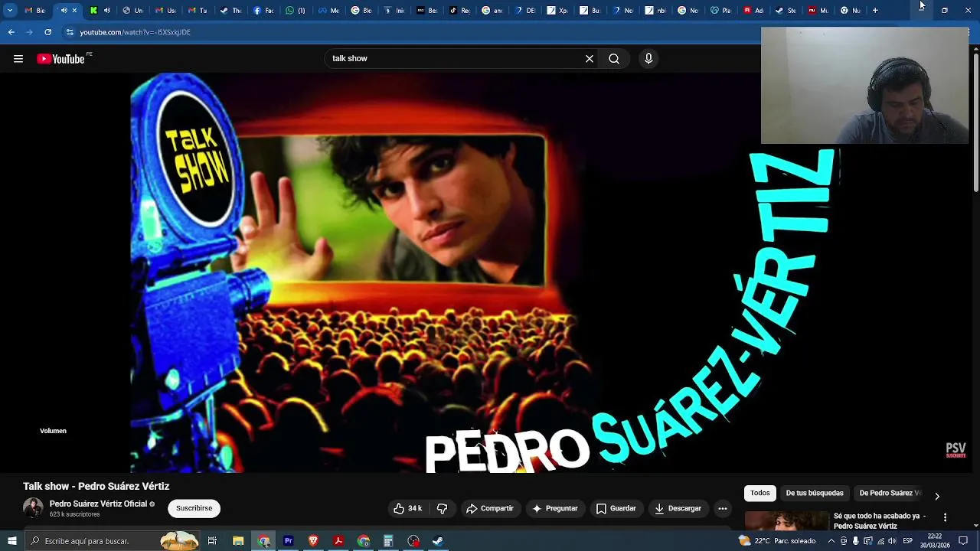Open the Compartir share options
The height and width of the screenshot is (551, 980).
490,508
